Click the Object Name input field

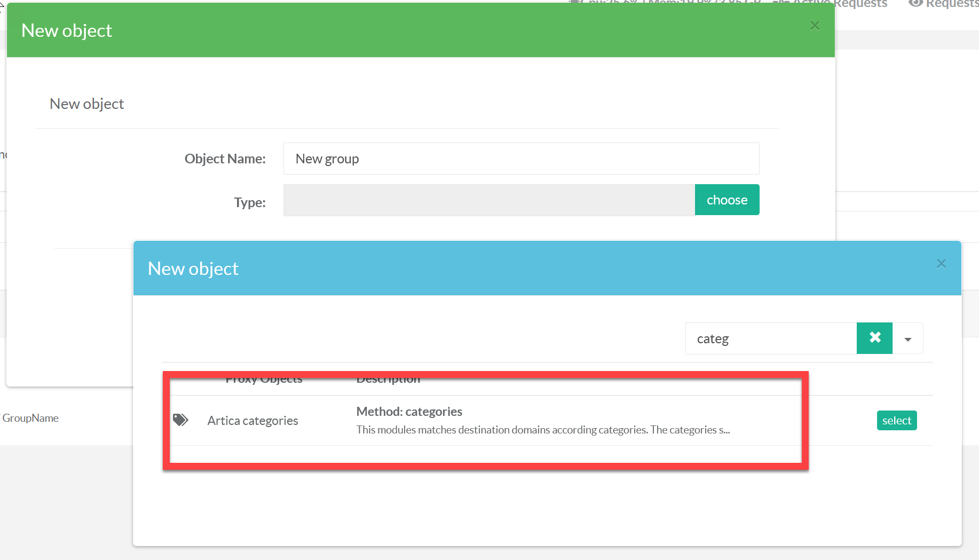click(x=521, y=159)
